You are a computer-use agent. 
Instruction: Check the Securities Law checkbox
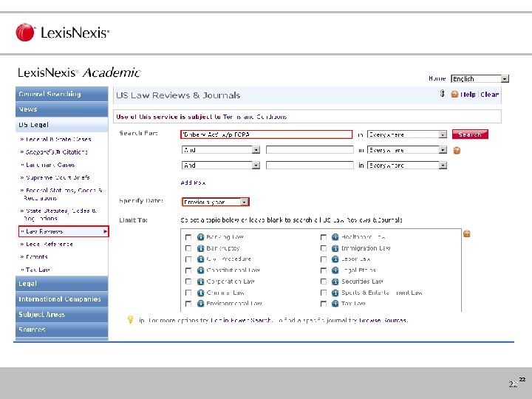point(324,282)
